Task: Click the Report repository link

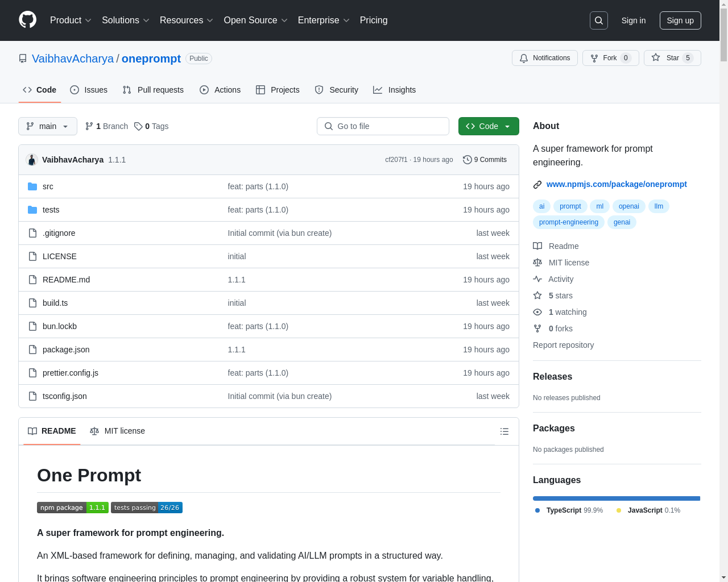Action: click(x=563, y=345)
